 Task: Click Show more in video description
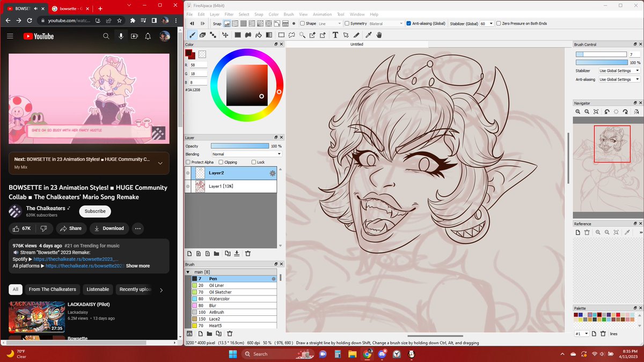click(x=138, y=266)
